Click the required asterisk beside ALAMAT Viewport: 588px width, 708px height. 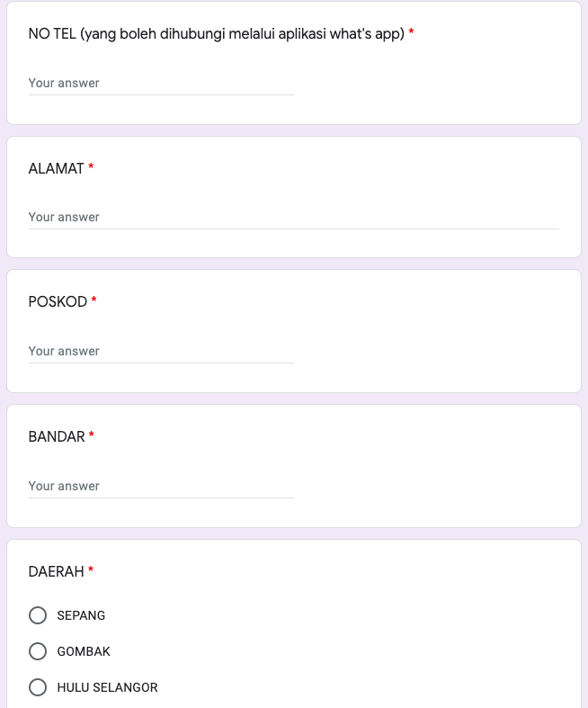(91, 168)
